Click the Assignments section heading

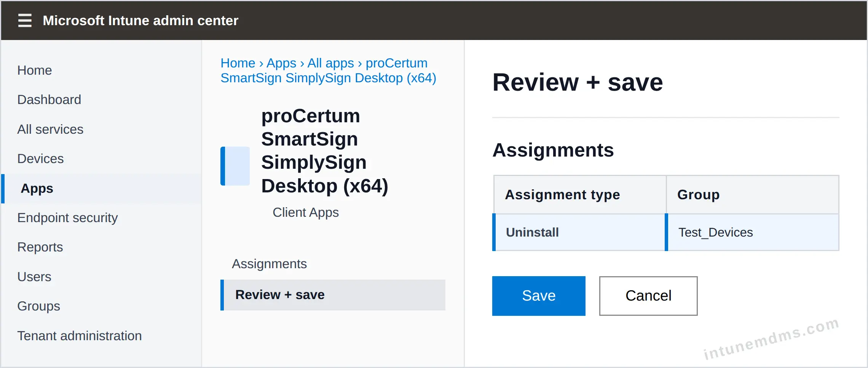[553, 150]
